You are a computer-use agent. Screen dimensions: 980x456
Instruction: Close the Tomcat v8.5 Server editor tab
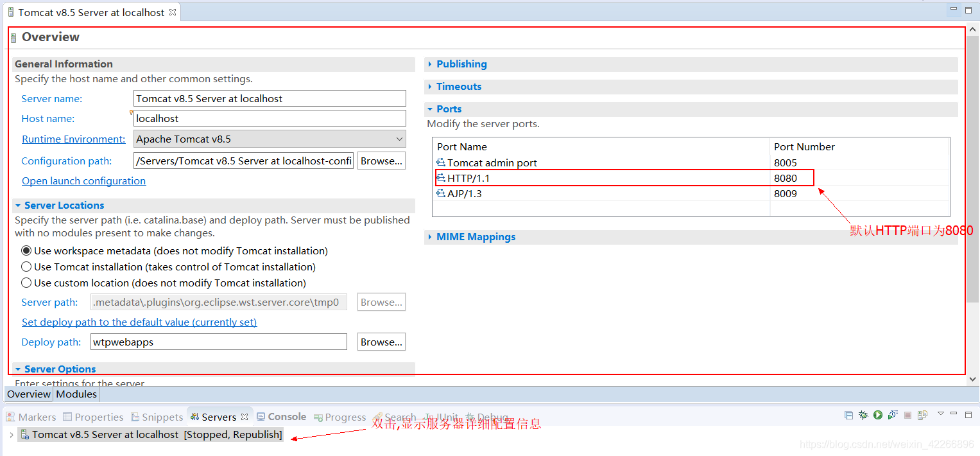pos(173,12)
